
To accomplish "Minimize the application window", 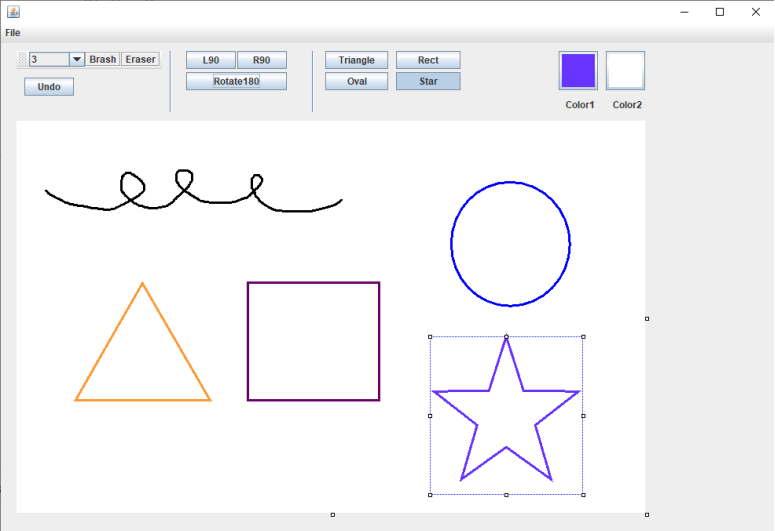I will tap(684, 12).
